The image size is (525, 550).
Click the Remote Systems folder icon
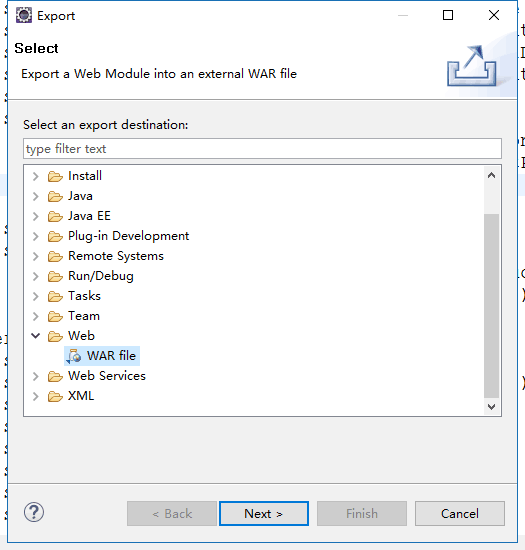tap(55, 256)
